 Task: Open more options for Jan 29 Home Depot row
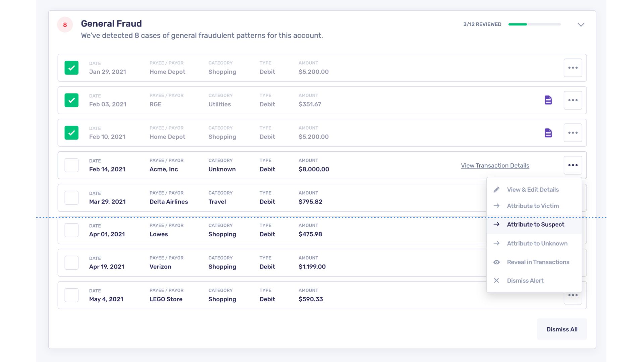573,68
